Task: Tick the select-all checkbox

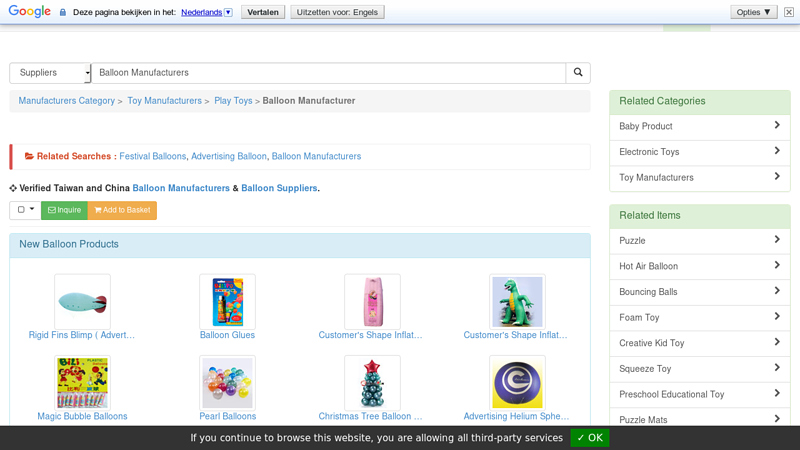Action: (x=21, y=210)
